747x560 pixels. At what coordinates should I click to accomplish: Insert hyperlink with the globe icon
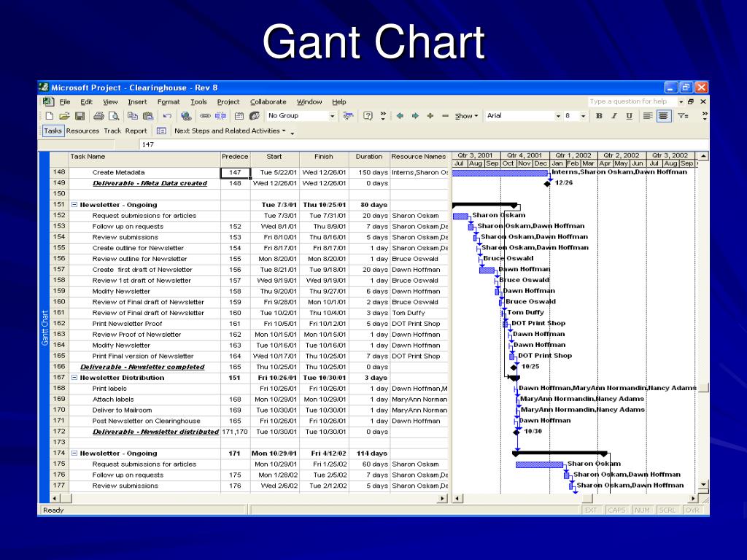(186, 116)
